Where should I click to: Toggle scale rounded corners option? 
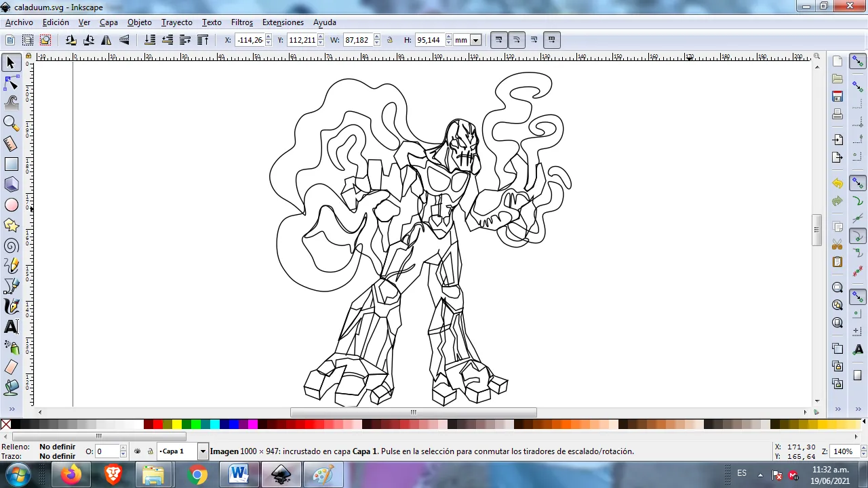(x=516, y=40)
